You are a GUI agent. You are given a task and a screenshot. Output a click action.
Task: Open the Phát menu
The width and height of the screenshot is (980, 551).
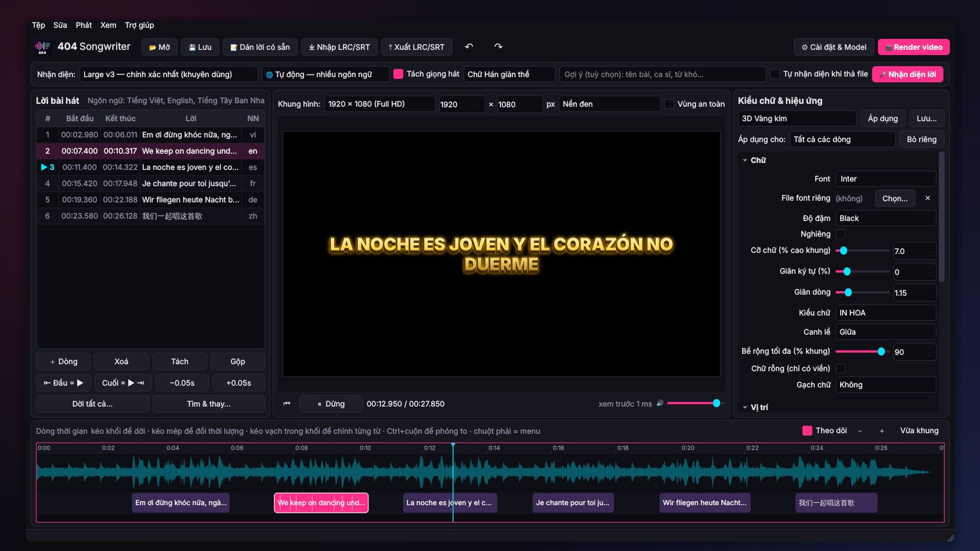84,25
